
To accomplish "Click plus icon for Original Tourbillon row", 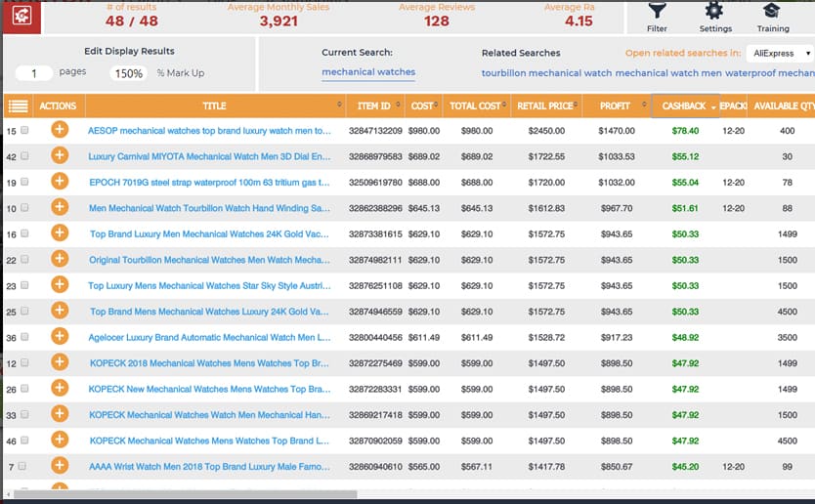I will [60, 258].
